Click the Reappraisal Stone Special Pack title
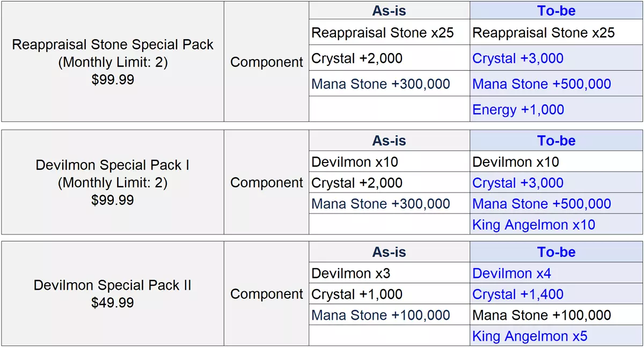 pyautogui.click(x=113, y=45)
